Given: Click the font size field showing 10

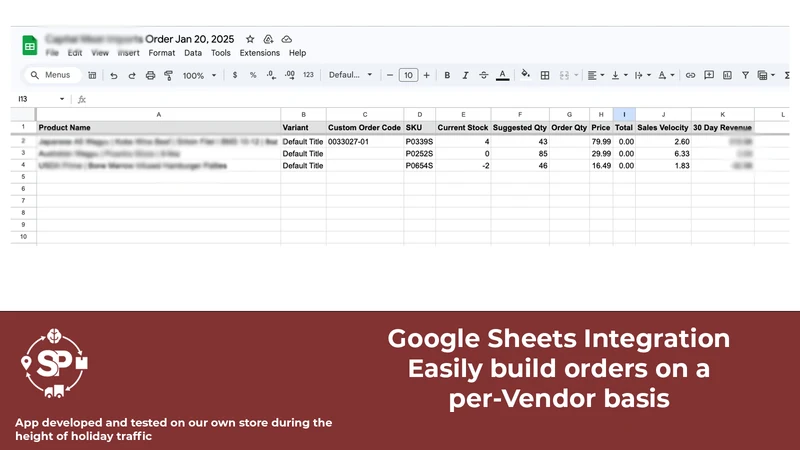Looking at the screenshot, I should tap(408, 75).
